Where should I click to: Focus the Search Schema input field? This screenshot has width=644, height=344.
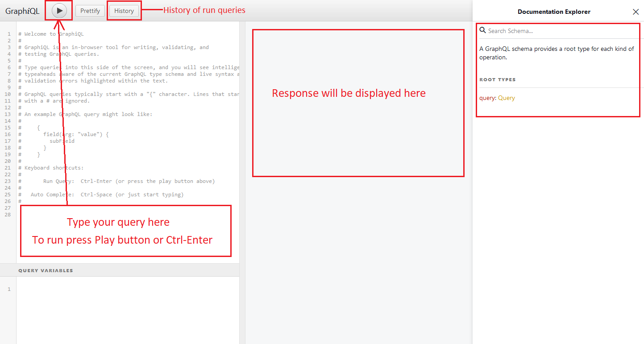point(562,31)
